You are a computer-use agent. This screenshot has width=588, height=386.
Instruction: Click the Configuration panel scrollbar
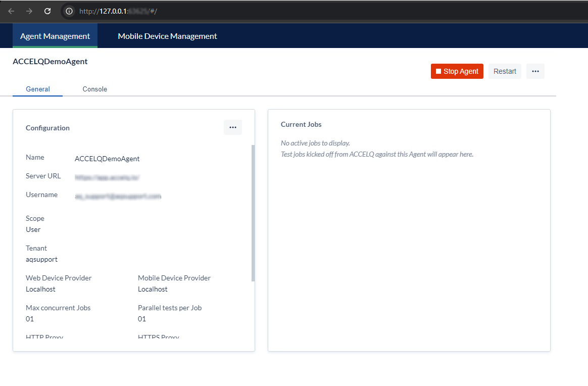(253, 213)
